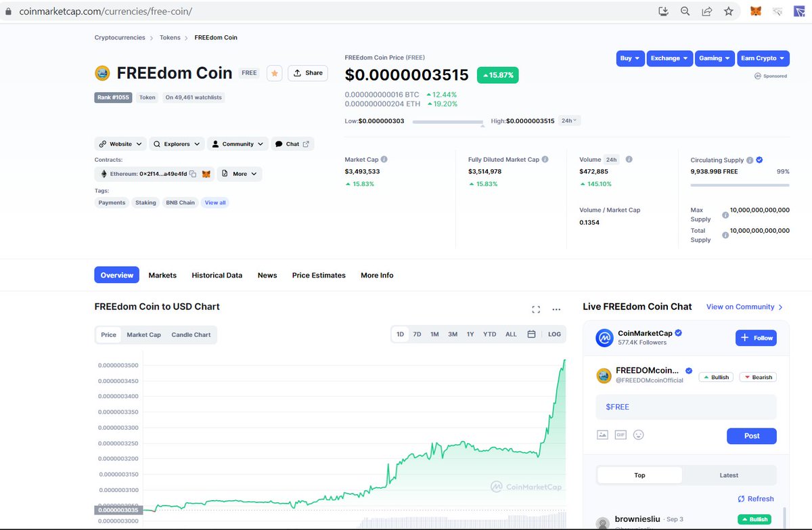This screenshot has width=812, height=530.
Task: Open the browser zoom magnifier icon
Action: 685,12
